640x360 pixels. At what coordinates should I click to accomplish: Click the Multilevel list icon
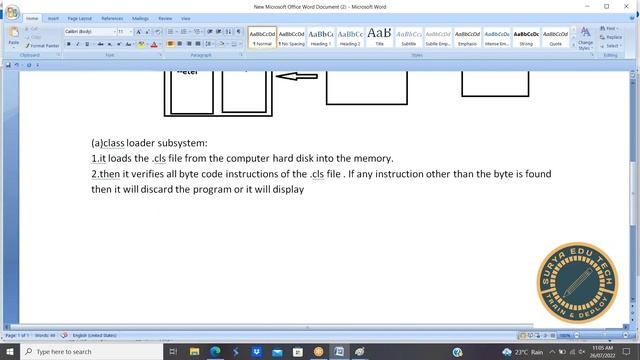(x=198, y=31)
